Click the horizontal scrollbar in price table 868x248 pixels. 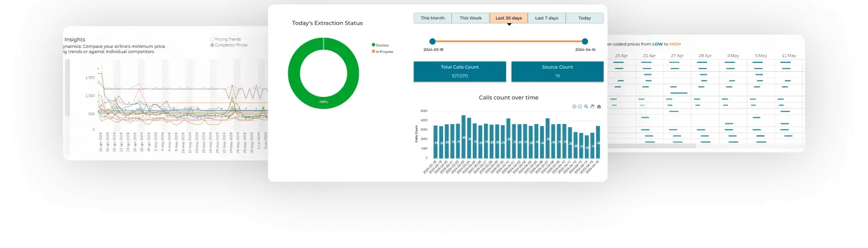(652, 146)
